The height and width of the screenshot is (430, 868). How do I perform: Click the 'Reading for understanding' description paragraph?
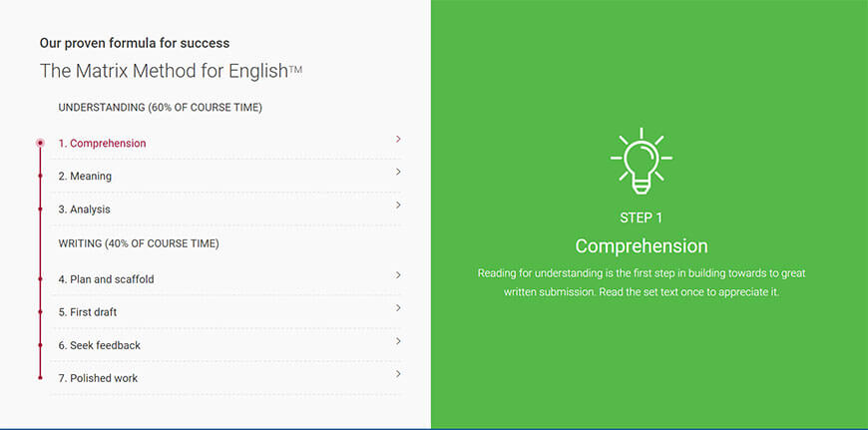tap(642, 282)
